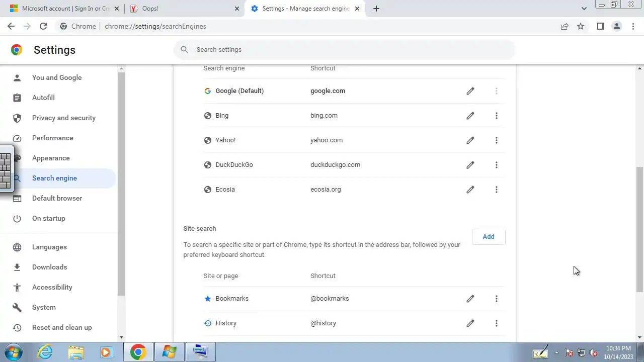644x362 pixels.
Task: Click the Languages globe icon
Action: coord(17,247)
